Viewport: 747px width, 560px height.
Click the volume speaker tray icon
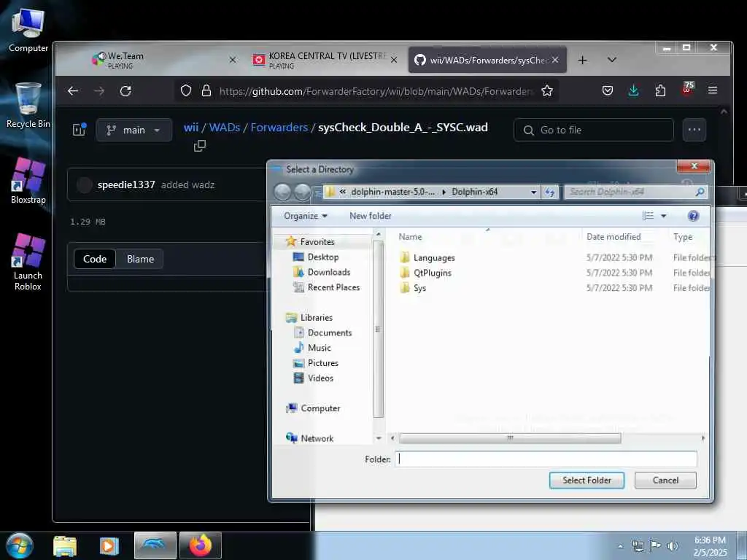(672, 546)
